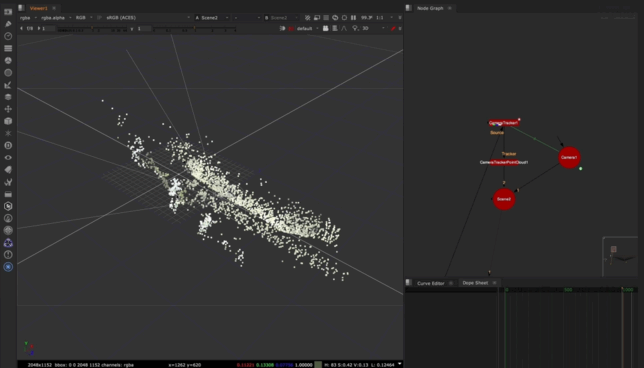Click the red paint pen icon in Viewer
The image size is (644, 368).
point(393,28)
